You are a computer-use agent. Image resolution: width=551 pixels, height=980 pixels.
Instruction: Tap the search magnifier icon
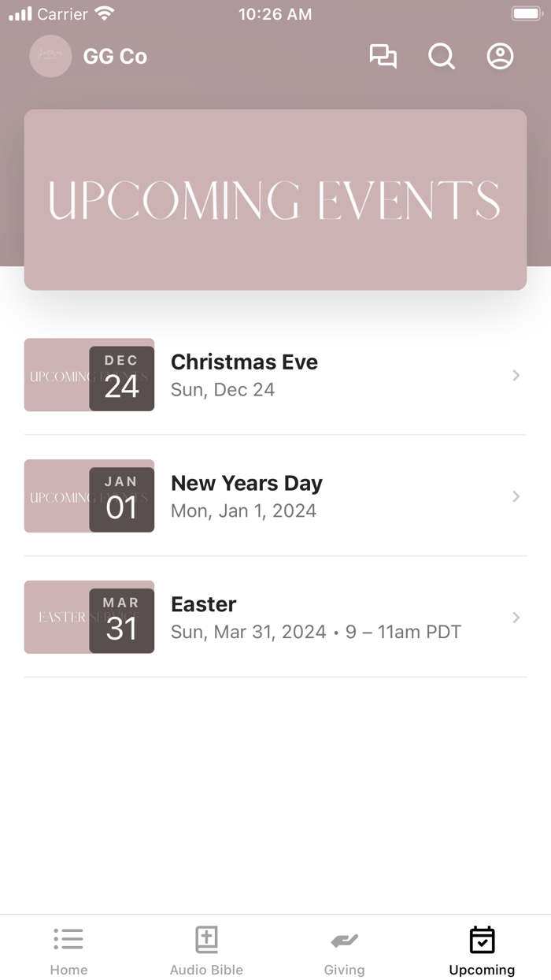pos(442,57)
